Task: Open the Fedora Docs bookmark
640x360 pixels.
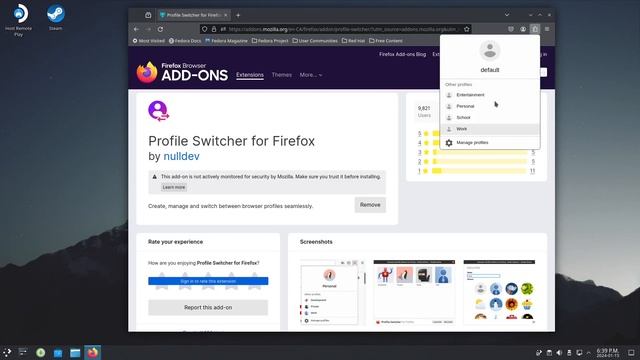Action: click(x=185, y=41)
